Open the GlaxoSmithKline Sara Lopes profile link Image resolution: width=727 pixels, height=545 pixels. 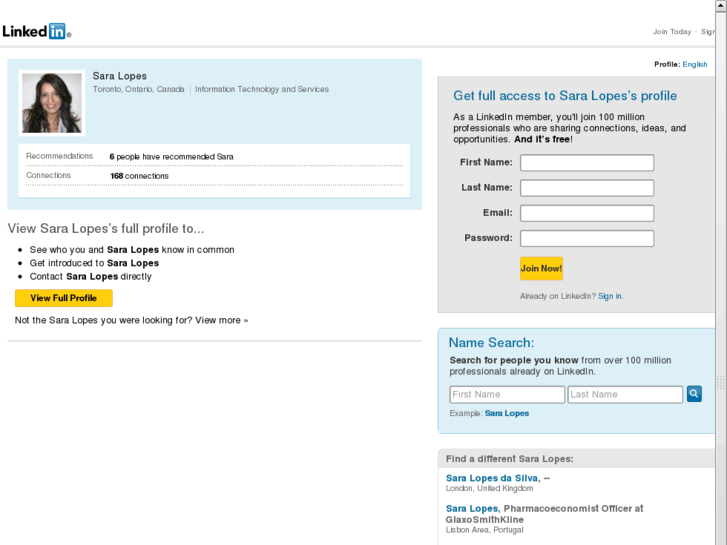pyautogui.click(x=472, y=508)
